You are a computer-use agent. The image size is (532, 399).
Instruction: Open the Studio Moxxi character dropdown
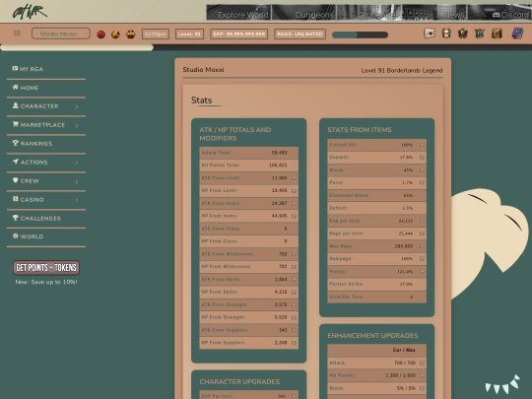click(61, 33)
